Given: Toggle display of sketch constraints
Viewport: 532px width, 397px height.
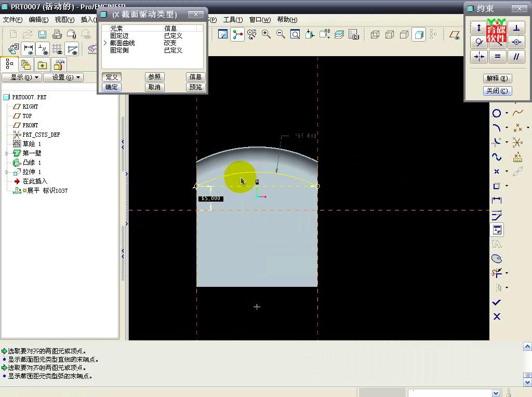Looking at the screenshot, I should [x=43, y=49].
